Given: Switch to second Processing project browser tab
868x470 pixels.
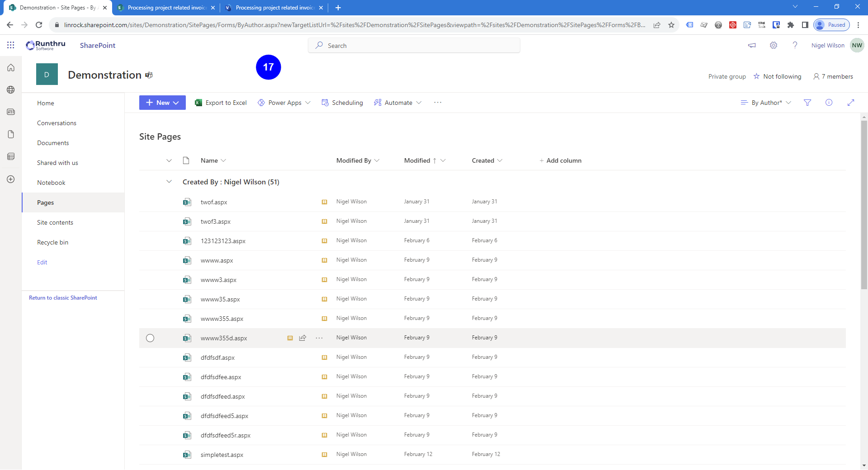Looking at the screenshot, I should [274, 8].
